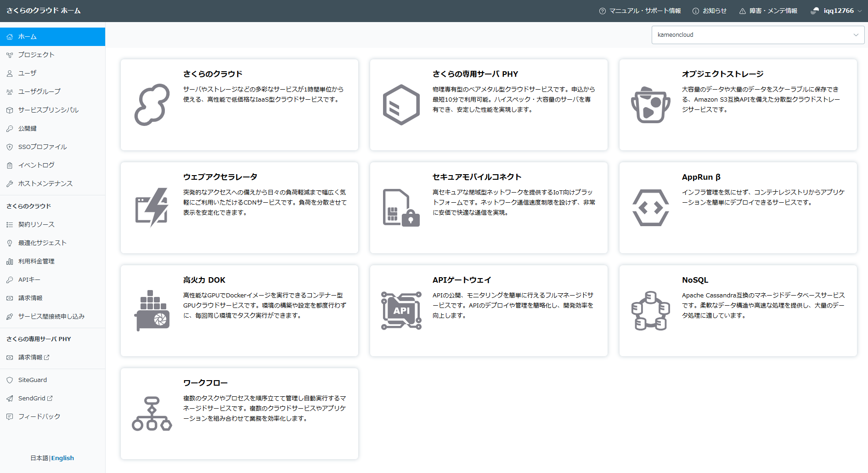The width and height of the screenshot is (868, 473).
Task: Click the SendGrid paper plane icon
Action: (x=10, y=399)
